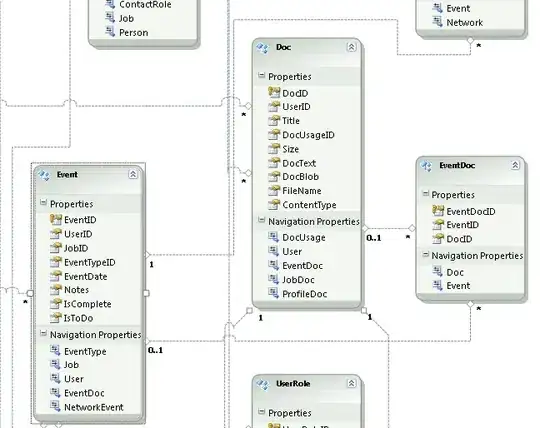Click the DocText property icon
540x428 pixels.
[x=274, y=163]
